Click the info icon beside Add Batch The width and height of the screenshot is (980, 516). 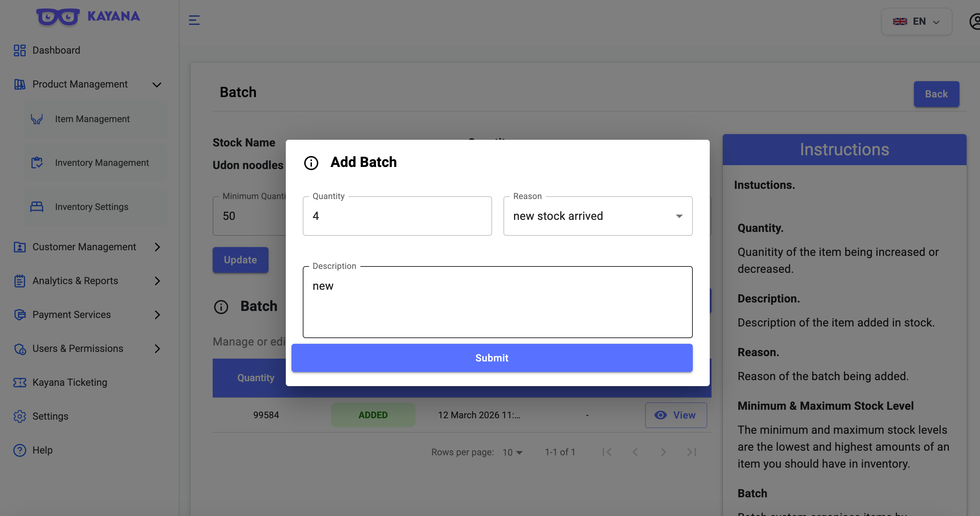coord(311,163)
